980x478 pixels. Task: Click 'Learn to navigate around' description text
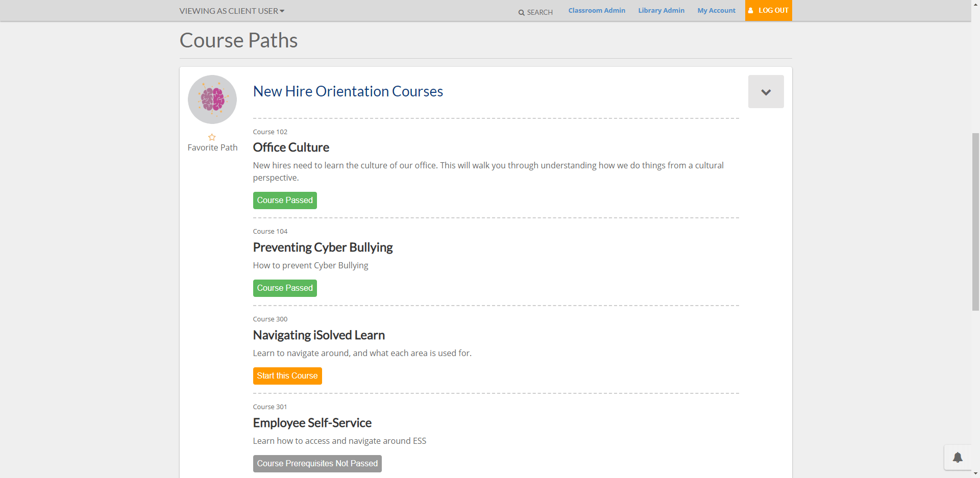coord(362,353)
